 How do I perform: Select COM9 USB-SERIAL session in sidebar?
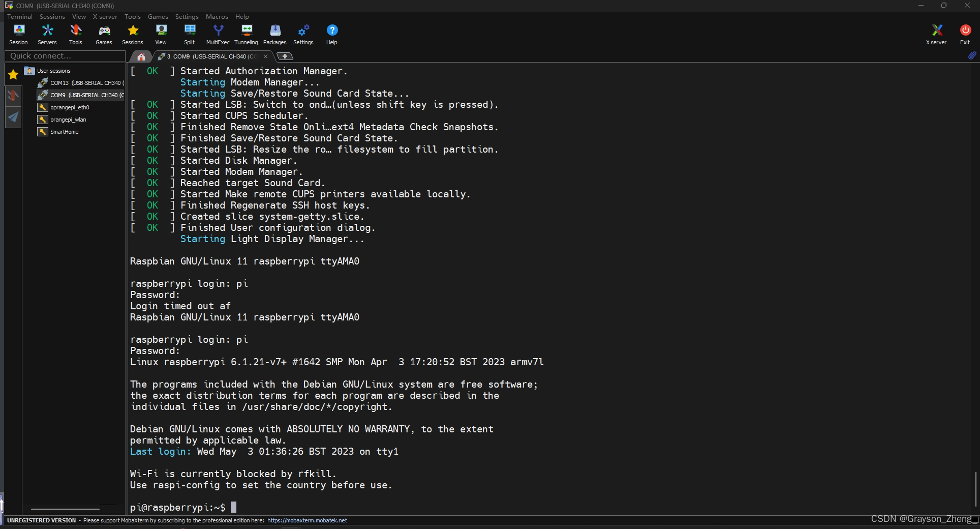click(x=81, y=95)
